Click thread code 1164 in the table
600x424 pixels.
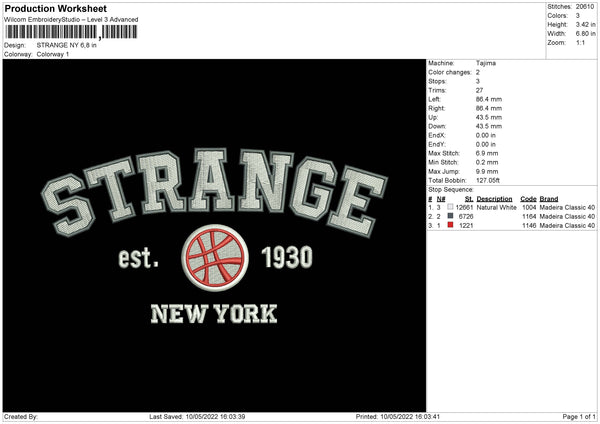pos(529,217)
